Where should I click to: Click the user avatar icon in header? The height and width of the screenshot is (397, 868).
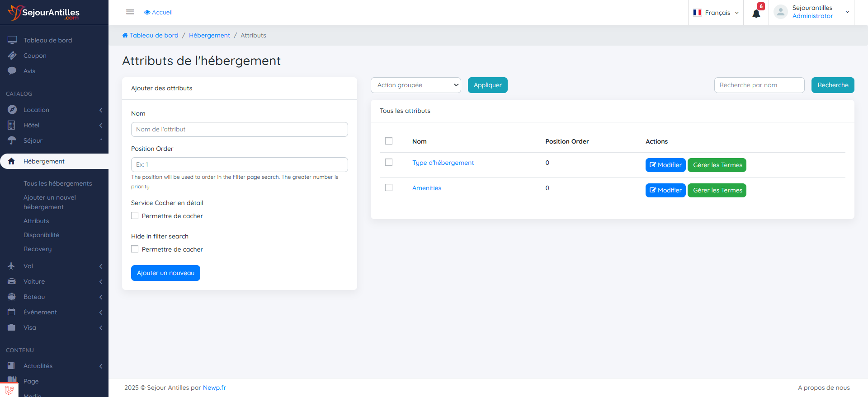(780, 12)
